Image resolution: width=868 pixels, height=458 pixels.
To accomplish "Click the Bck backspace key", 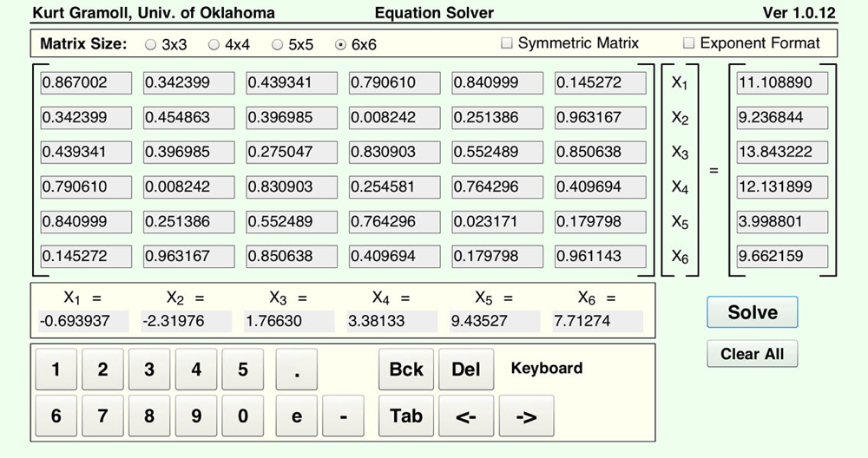I will click(x=406, y=369).
